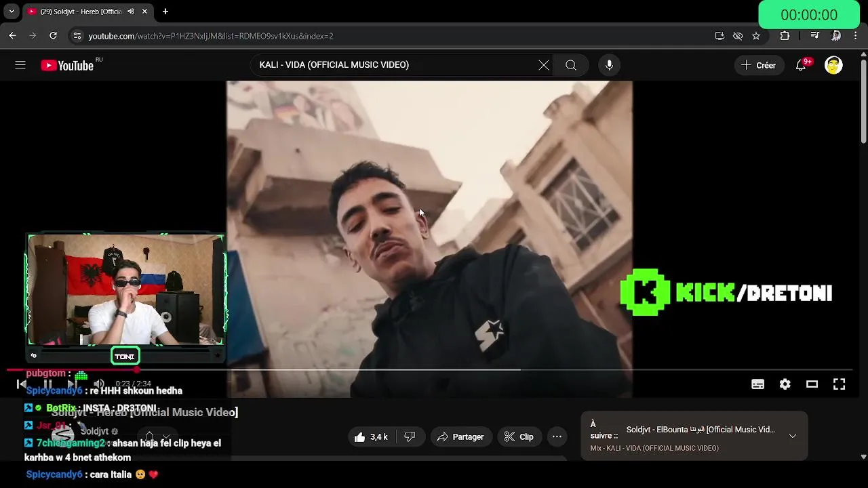Image resolution: width=868 pixels, height=488 pixels.
Task: Open a new browser tab
Action: point(165,12)
